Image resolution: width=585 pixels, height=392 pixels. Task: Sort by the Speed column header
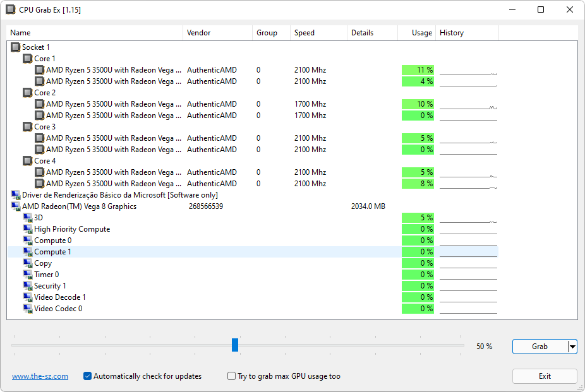pyautogui.click(x=318, y=33)
